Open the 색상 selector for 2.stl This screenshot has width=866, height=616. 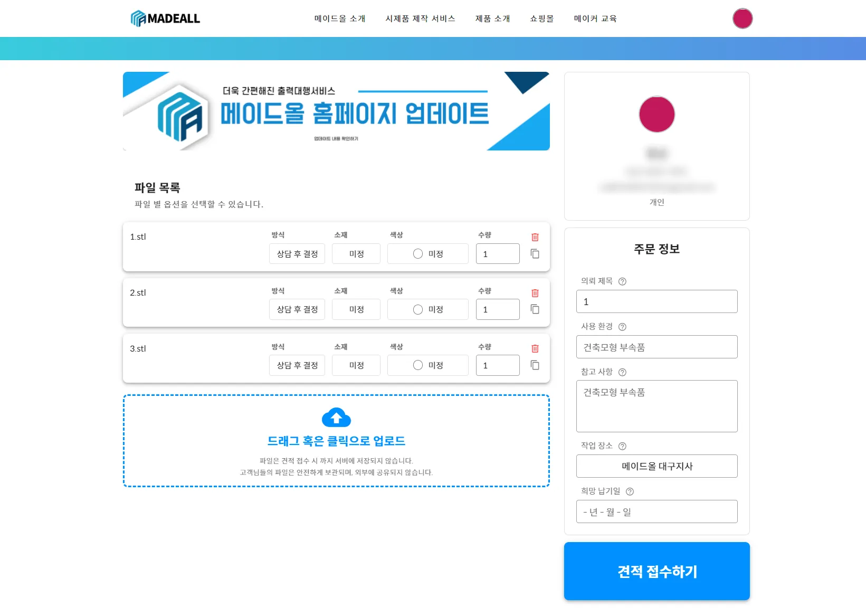click(428, 309)
